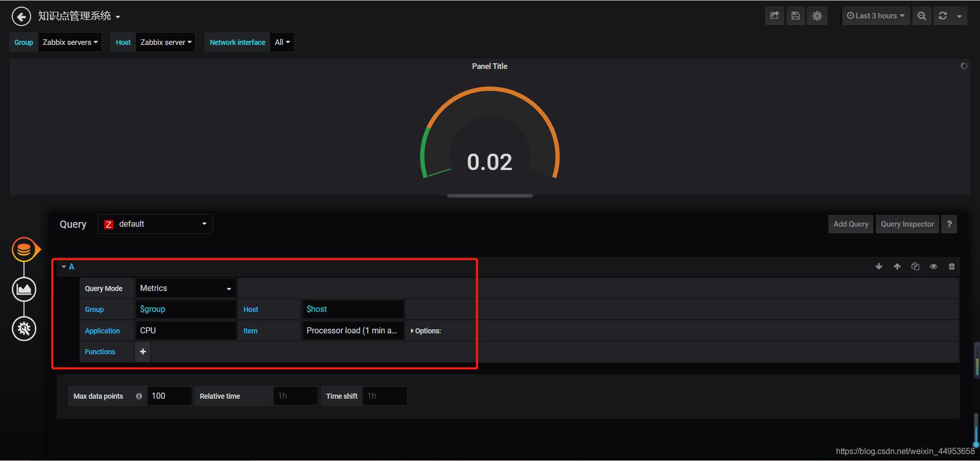Move query A up
Screen dimensions: 980x461
[897, 266]
